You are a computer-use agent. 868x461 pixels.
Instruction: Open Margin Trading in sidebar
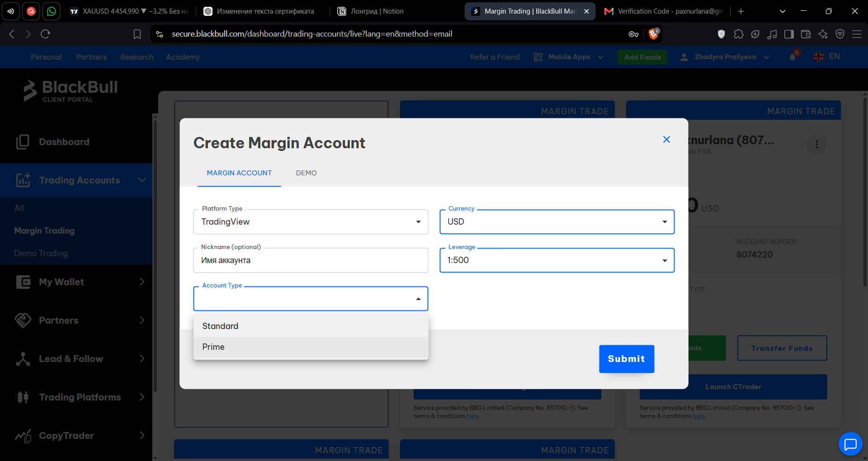tap(44, 231)
